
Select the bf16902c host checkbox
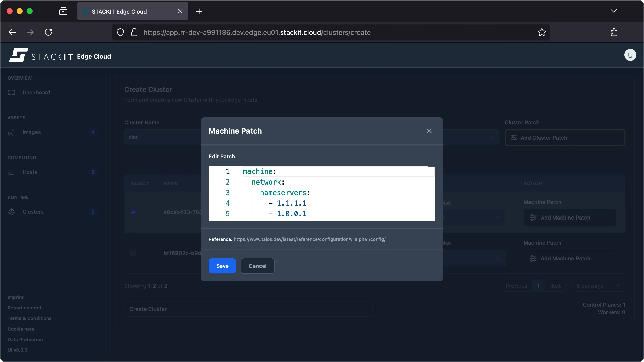coord(133,253)
